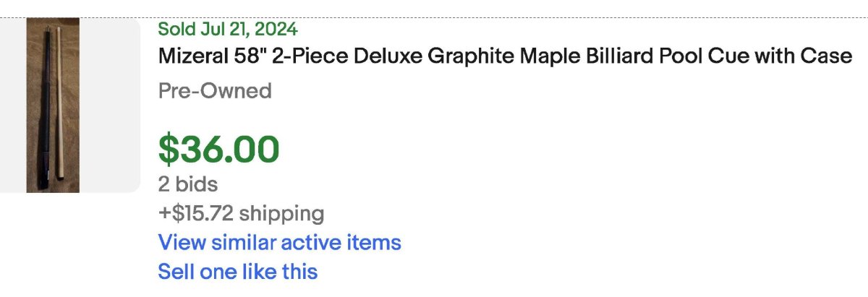Click the word "Sell" in the bottom link
868x297 pixels.
[x=175, y=272]
